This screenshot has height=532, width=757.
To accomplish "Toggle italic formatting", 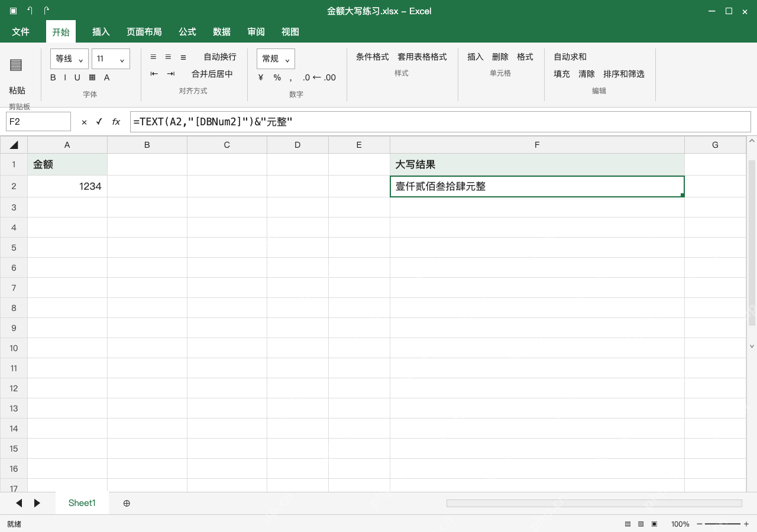I will pyautogui.click(x=65, y=77).
